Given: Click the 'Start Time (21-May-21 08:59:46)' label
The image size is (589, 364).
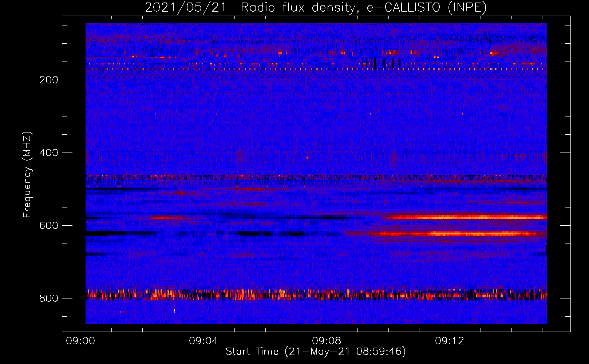Looking at the screenshot, I should point(316,352).
